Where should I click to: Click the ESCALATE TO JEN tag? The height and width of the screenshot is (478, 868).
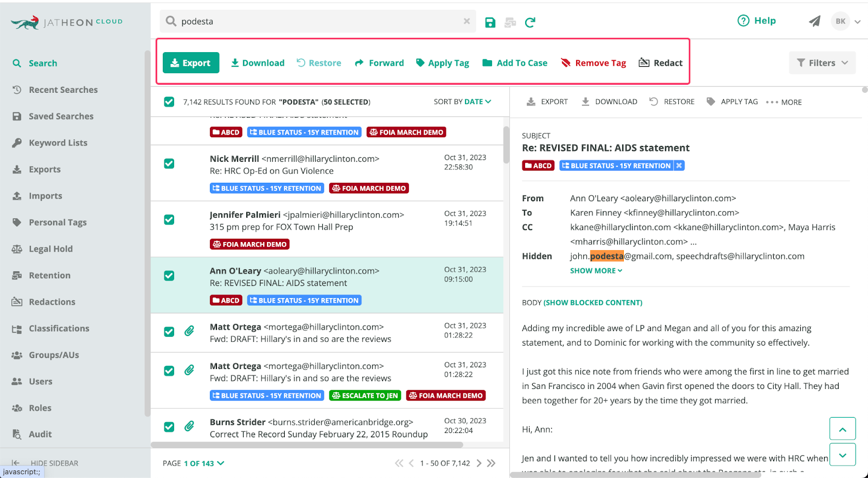tap(365, 396)
